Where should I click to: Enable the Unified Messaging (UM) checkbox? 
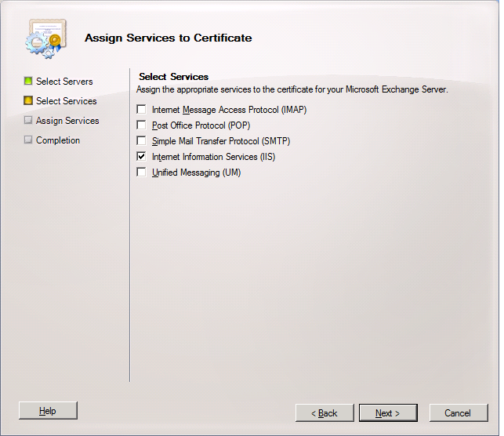coord(142,173)
